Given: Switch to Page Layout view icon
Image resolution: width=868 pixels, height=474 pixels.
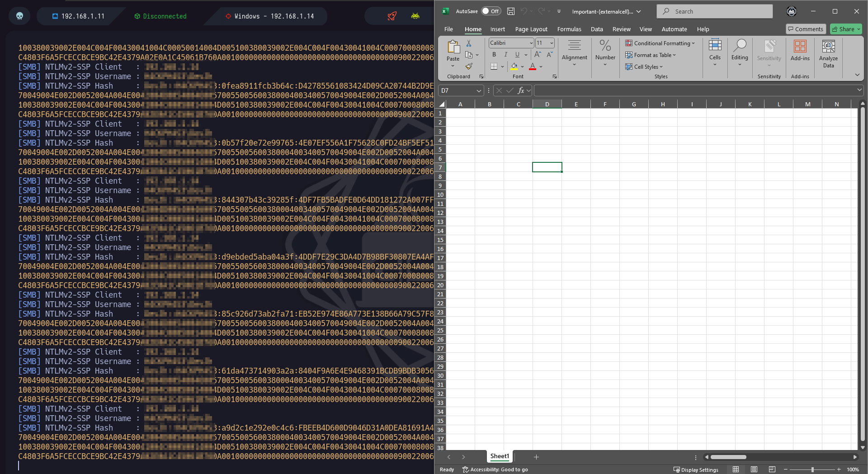Looking at the screenshot, I should click(x=754, y=469).
